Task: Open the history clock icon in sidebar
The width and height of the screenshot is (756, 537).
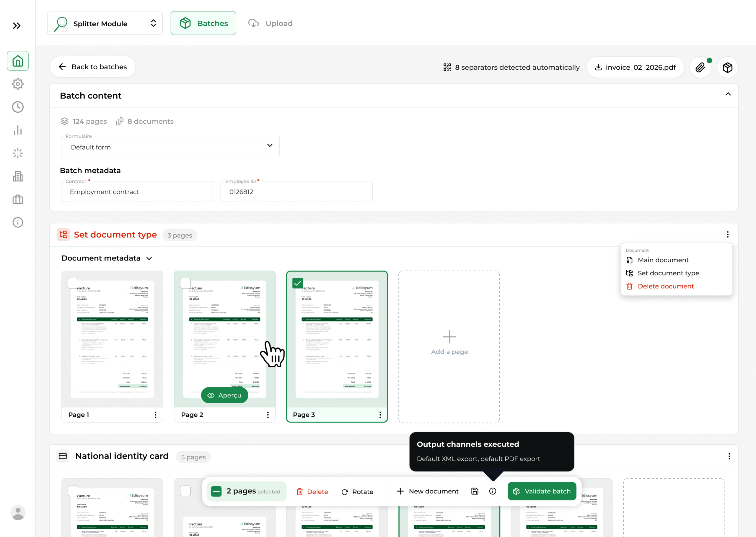Action: [x=17, y=107]
